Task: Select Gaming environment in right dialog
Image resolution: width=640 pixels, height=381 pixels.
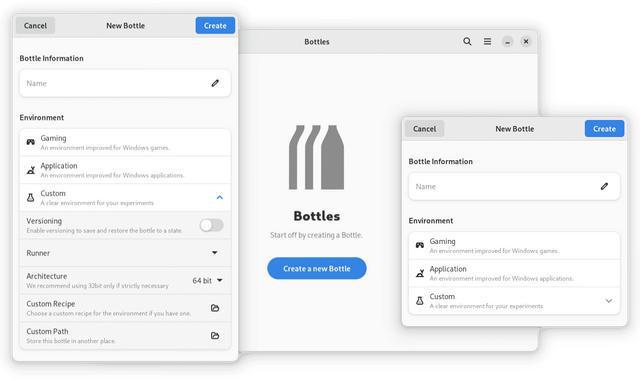Action: [x=514, y=246]
